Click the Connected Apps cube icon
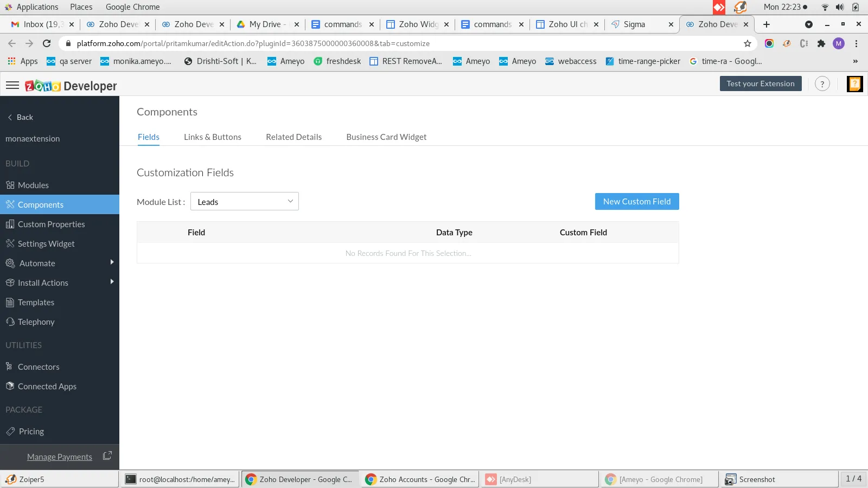Image resolution: width=868 pixels, height=488 pixels. click(x=10, y=386)
